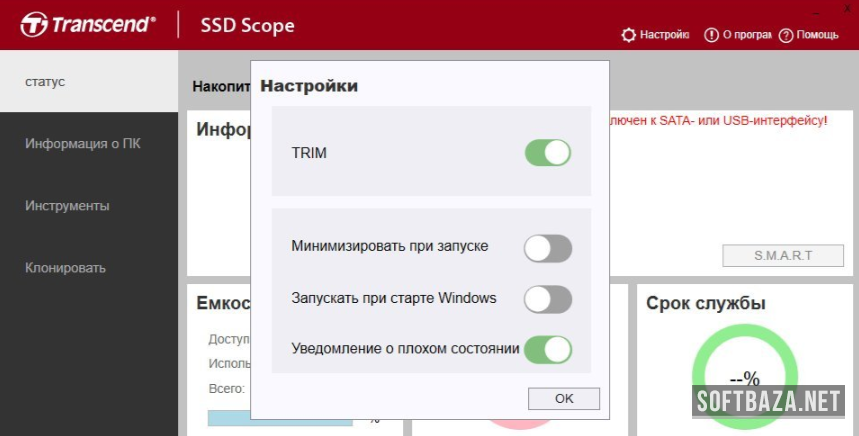The height and width of the screenshot is (436, 859).
Task: Enable Минимизировать при запуске toggle
Action: (x=547, y=248)
